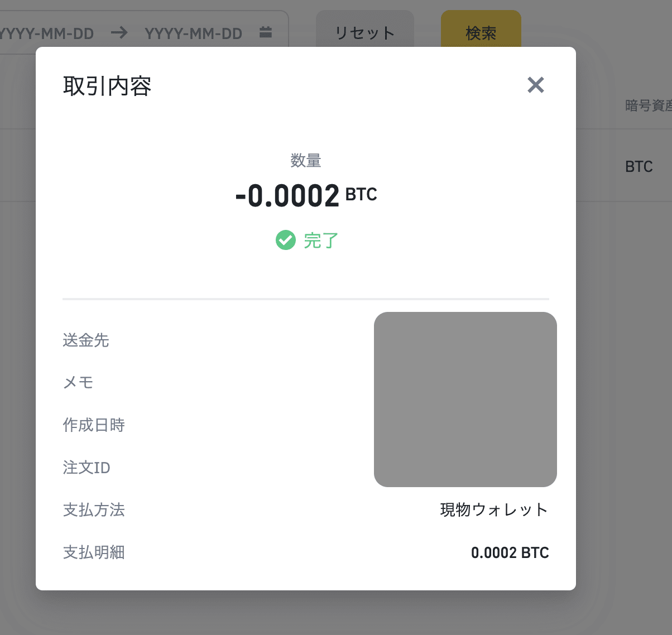Close the 取引内容 dialog with the X
The height and width of the screenshot is (635, 672).
coord(536,85)
